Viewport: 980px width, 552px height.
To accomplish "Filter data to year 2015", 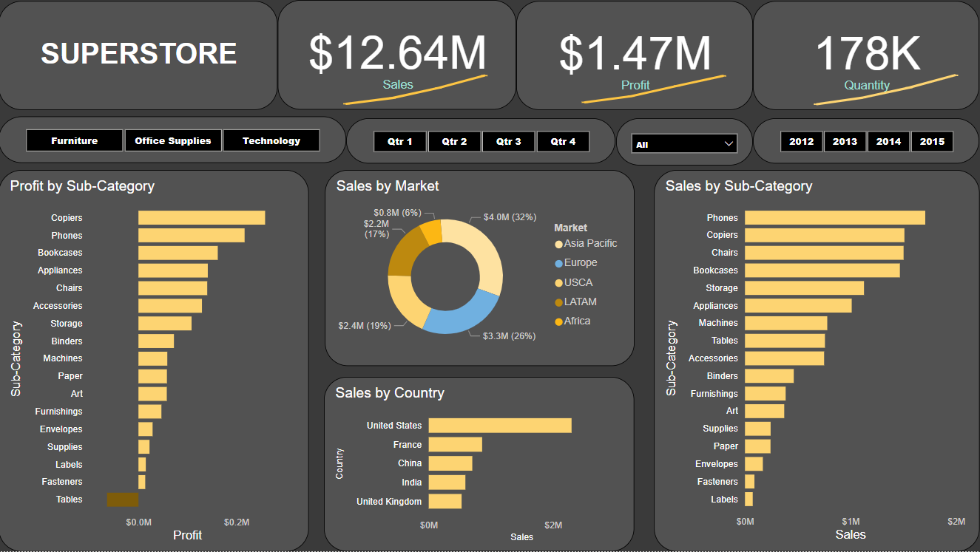I will 932,141.
